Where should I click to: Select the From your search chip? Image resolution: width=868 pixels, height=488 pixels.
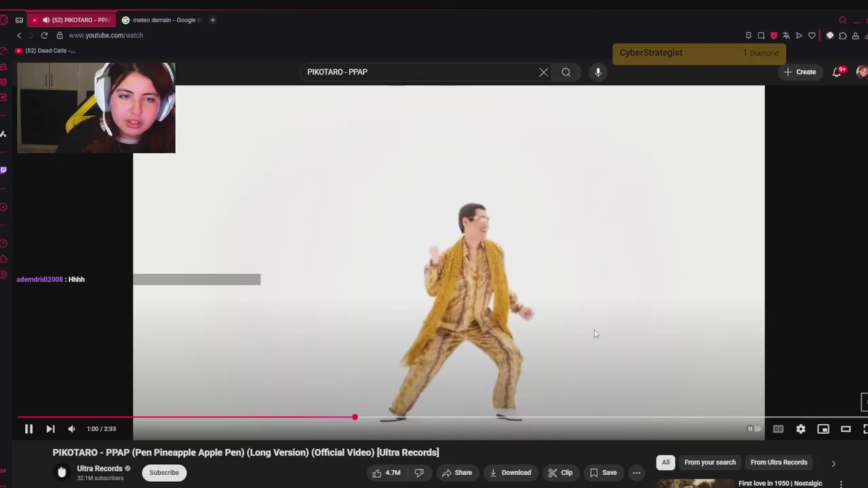pos(710,462)
